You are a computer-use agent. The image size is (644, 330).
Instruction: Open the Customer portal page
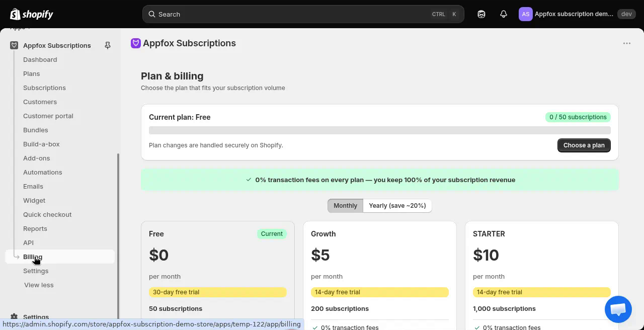click(48, 116)
